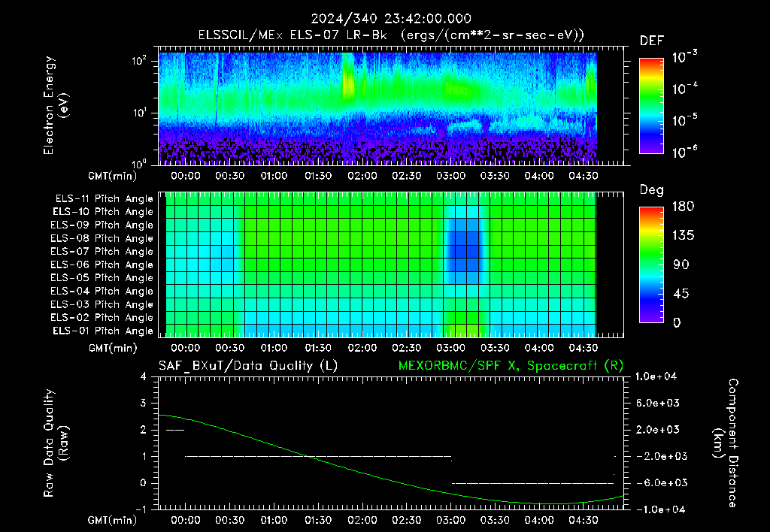This screenshot has height=532, width=770.
Task: Click the 10^-6 tick label on DEF colorbar
Action: tap(684, 152)
